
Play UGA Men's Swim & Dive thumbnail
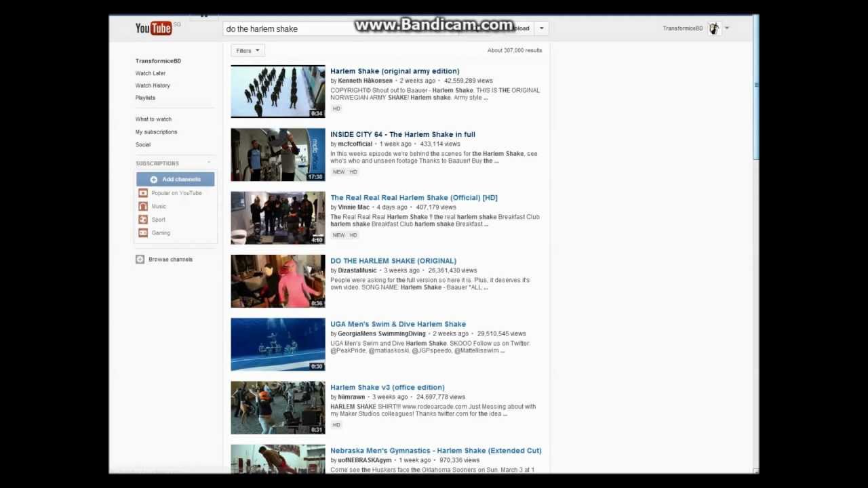point(278,344)
